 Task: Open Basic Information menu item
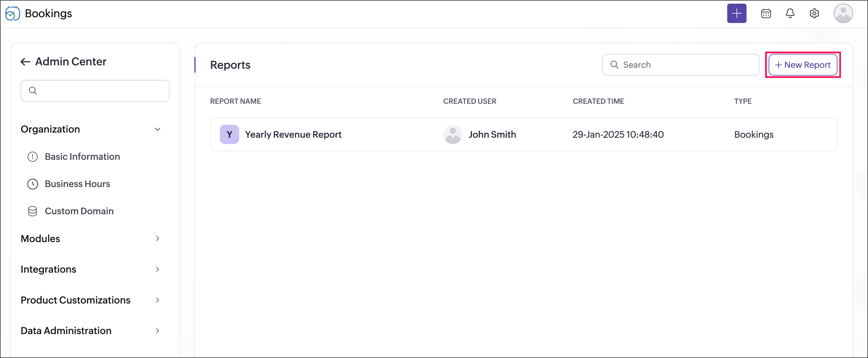coord(82,157)
